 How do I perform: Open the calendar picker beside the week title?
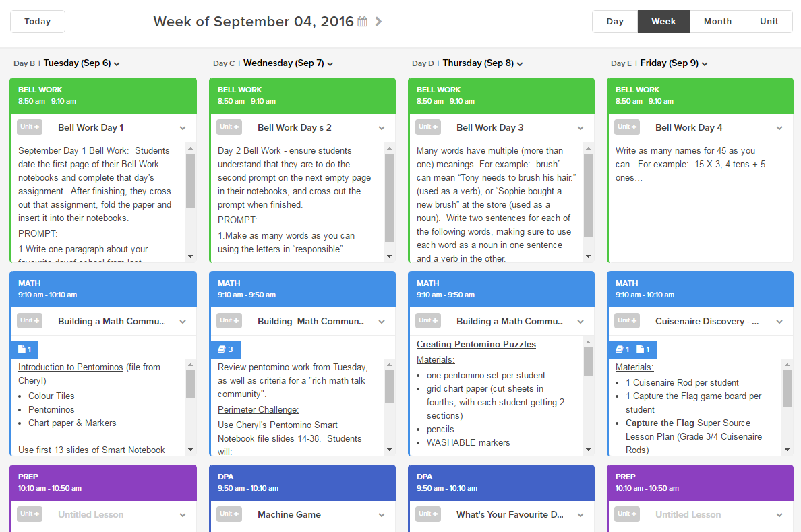click(x=362, y=21)
